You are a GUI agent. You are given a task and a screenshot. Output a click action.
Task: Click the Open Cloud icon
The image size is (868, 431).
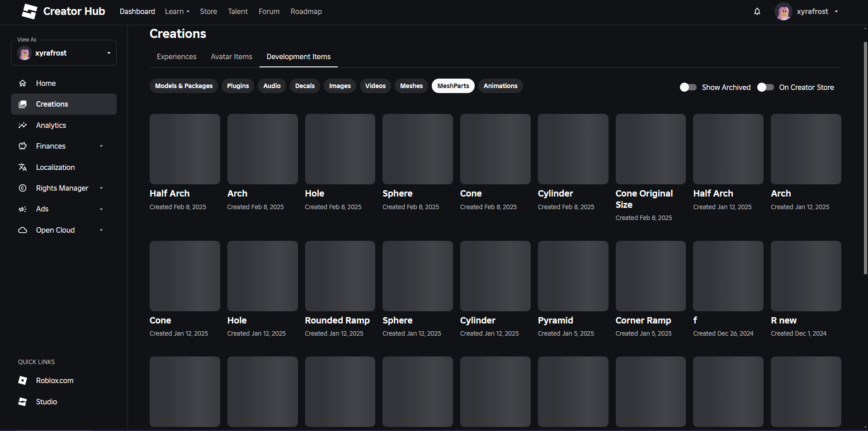coord(22,230)
